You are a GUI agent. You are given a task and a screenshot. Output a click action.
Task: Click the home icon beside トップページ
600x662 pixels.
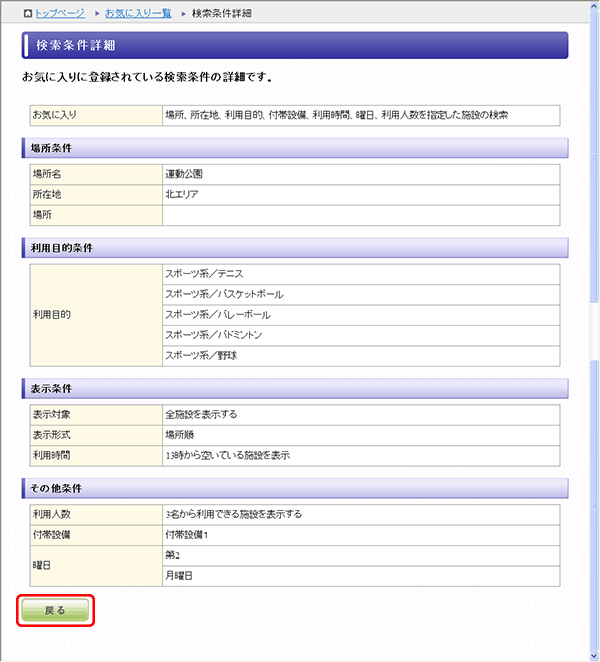[28, 14]
